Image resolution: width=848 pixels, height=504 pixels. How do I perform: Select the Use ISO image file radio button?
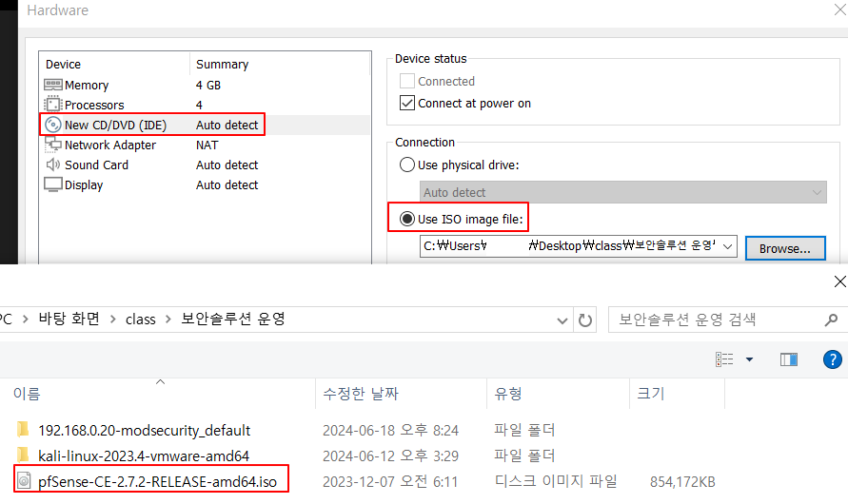tap(407, 219)
